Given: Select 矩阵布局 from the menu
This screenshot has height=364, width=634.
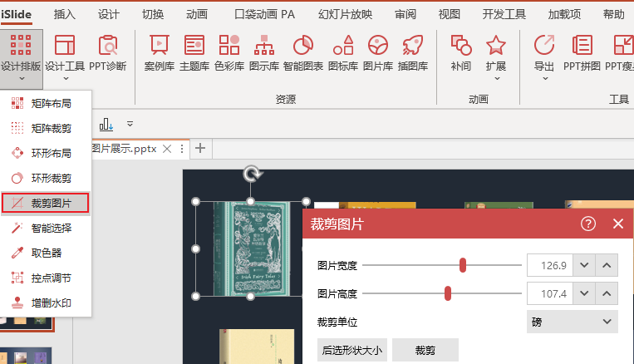Looking at the screenshot, I should 46,104.
